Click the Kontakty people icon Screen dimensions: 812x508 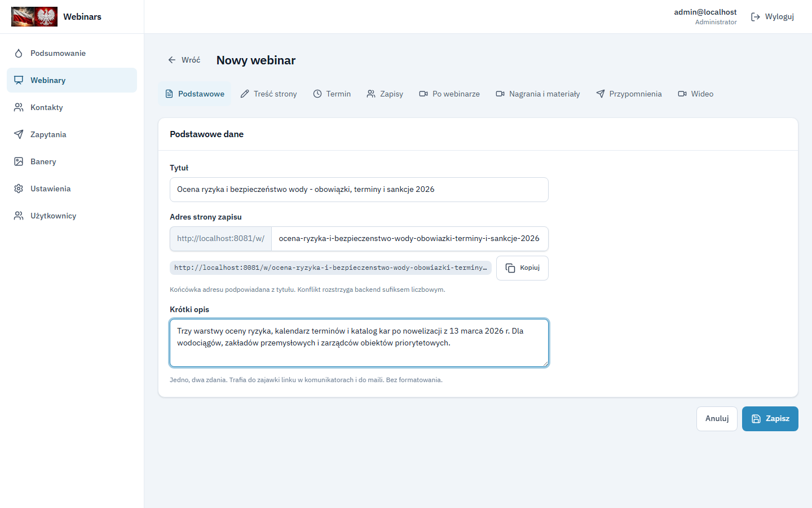point(19,107)
